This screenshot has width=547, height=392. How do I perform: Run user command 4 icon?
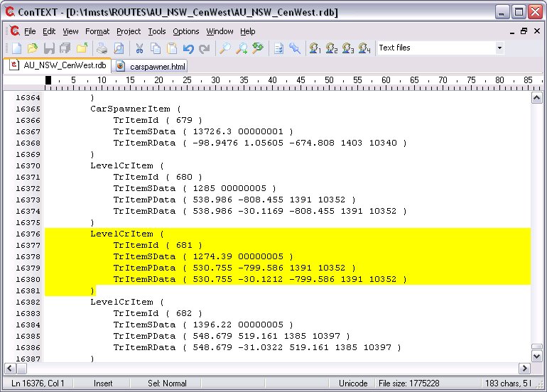[x=364, y=48]
